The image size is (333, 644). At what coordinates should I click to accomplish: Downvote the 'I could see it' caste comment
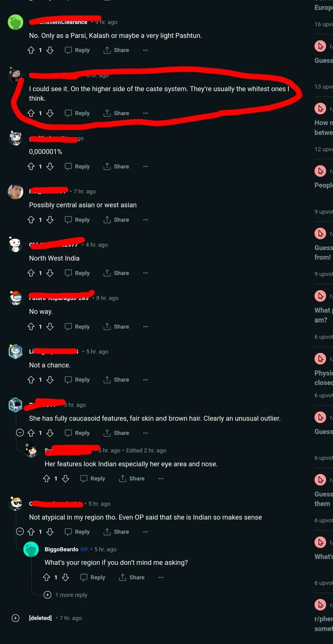click(x=50, y=113)
